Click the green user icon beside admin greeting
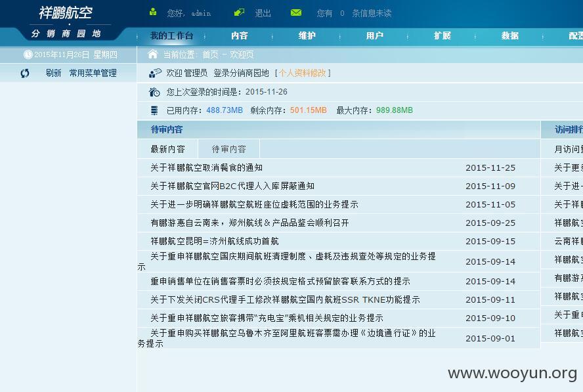 pos(153,12)
